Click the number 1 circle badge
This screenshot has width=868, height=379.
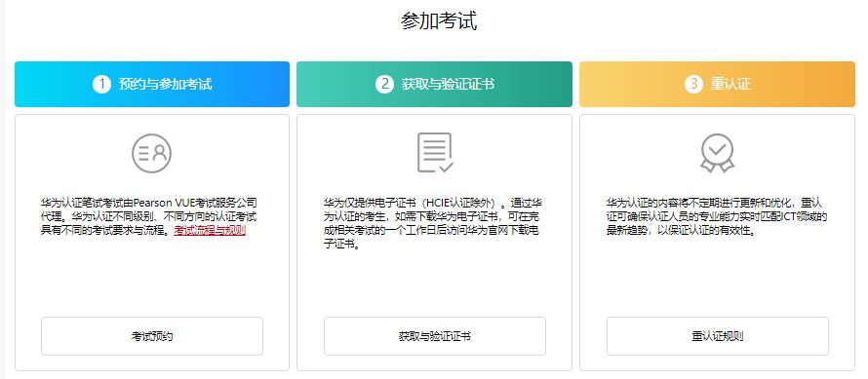[101, 84]
